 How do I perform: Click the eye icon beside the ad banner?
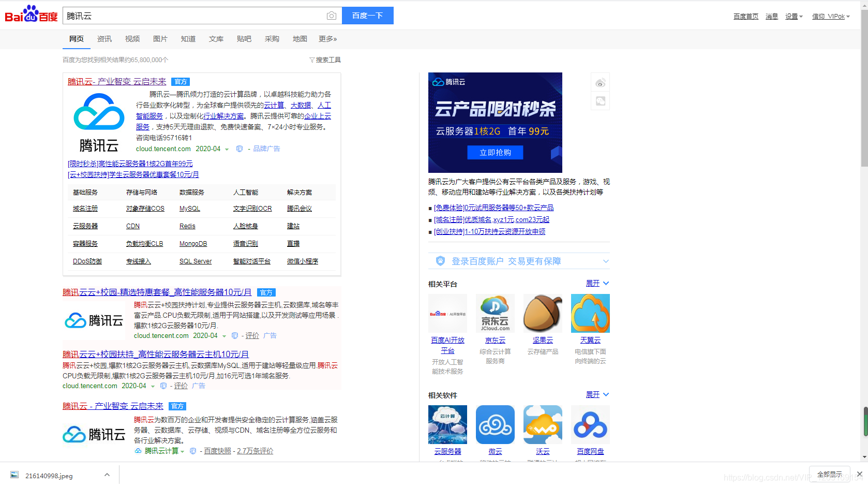pos(601,83)
